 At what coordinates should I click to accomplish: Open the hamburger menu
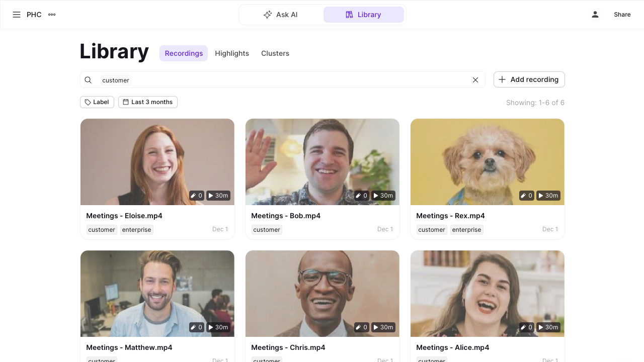17,15
